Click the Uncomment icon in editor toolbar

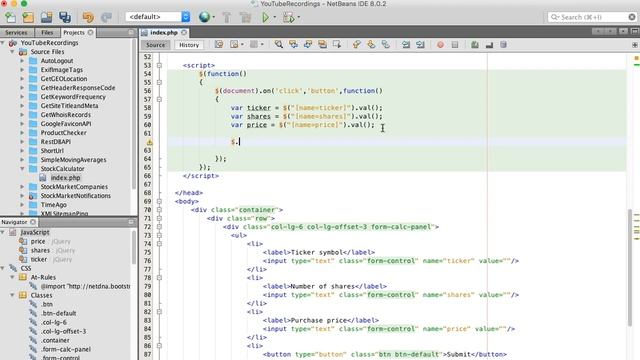tap(489, 44)
